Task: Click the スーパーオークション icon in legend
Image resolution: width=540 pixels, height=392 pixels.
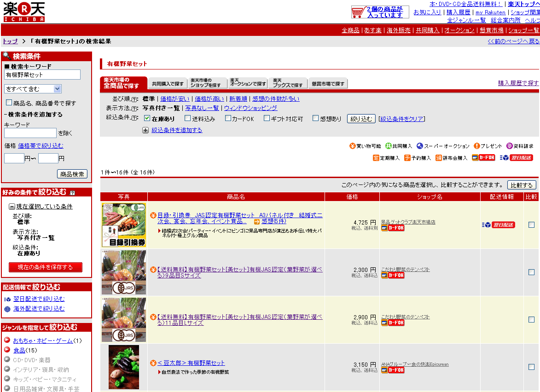Action: (x=419, y=146)
